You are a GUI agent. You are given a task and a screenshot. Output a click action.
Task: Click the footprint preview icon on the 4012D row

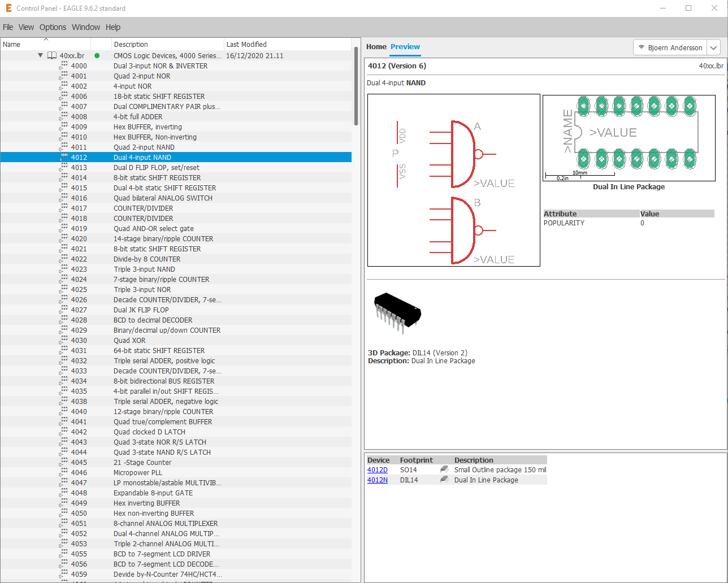click(445, 469)
